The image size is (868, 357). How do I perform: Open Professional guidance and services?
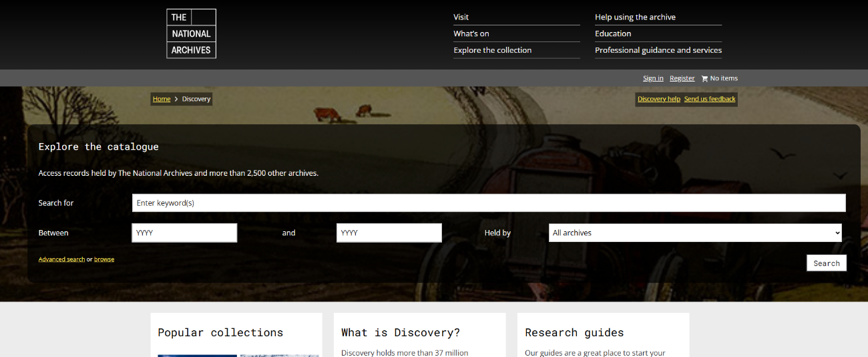point(658,50)
